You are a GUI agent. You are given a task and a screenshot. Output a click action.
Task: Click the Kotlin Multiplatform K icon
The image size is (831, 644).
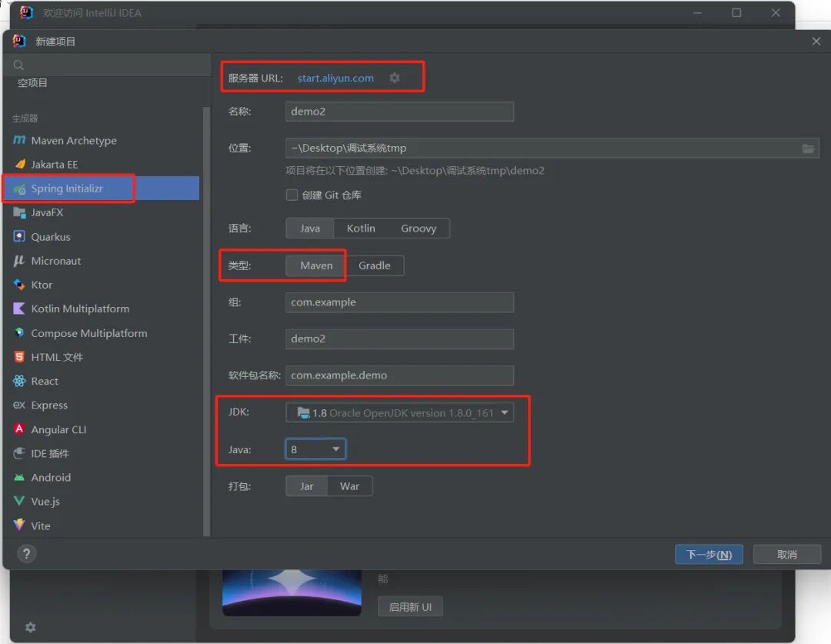click(19, 309)
